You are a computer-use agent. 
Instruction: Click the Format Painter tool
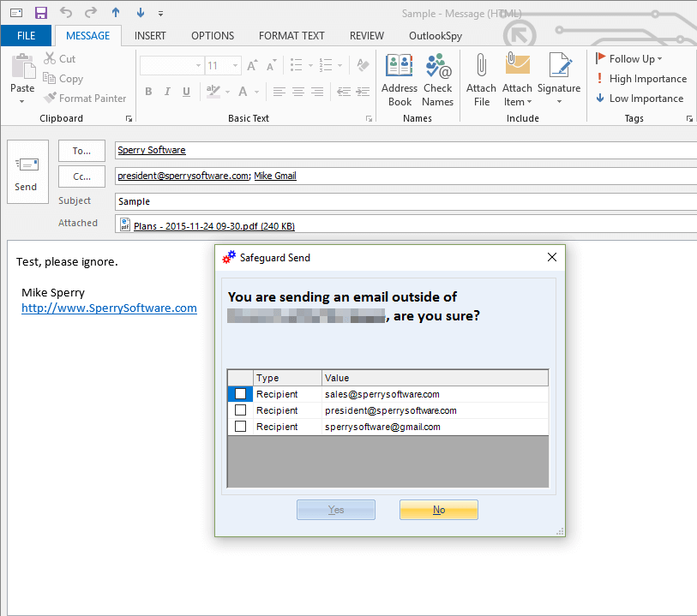(x=85, y=98)
